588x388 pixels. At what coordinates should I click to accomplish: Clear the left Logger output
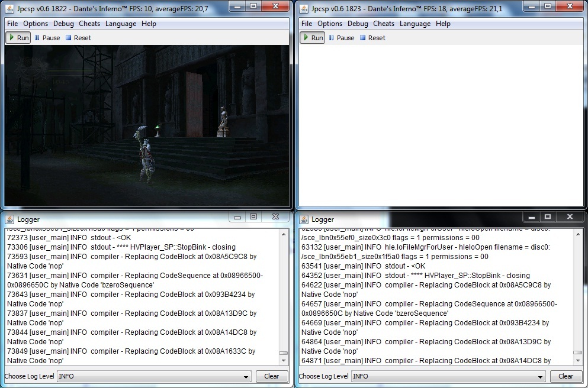coord(271,376)
